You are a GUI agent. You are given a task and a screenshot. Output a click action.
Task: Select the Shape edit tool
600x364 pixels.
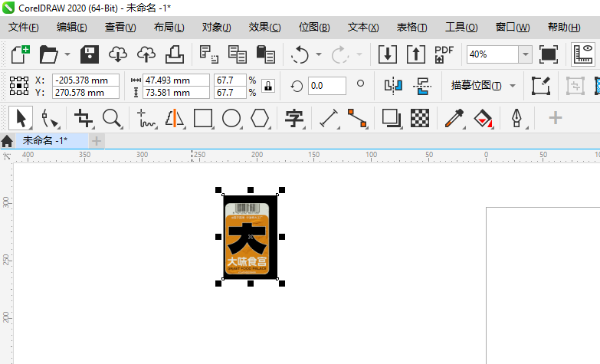pyautogui.click(x=50, y=118)
